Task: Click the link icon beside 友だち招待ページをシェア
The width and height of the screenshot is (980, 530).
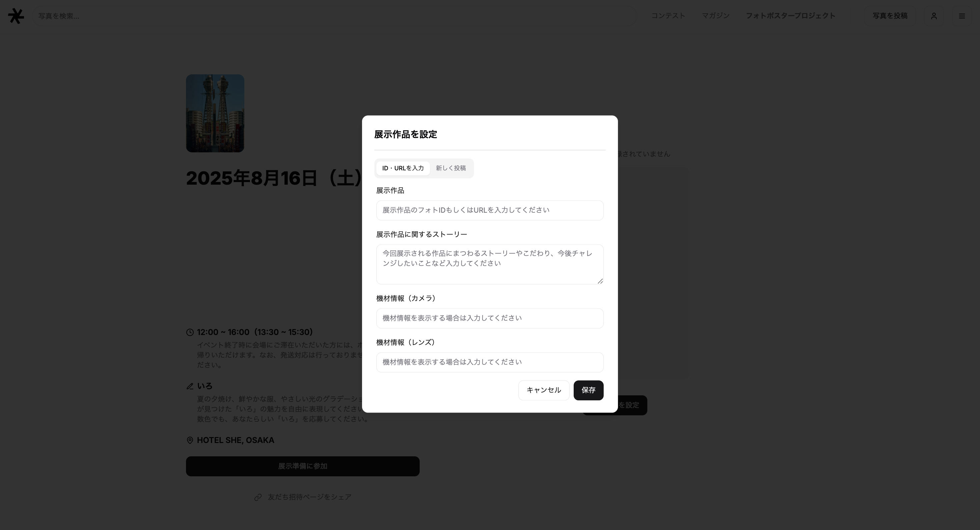Action: (x=258, y=497)
